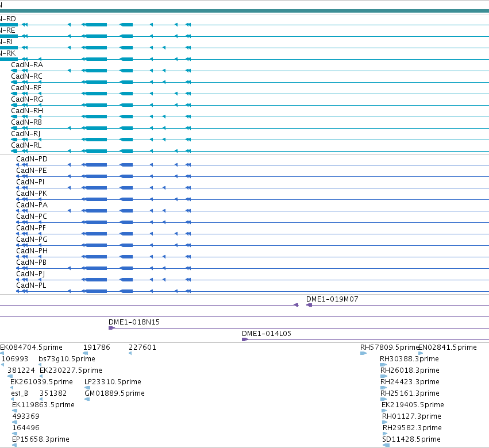Click the 106993 EST label
This screenshot has width=489, height=448.
tap(15, 359)
